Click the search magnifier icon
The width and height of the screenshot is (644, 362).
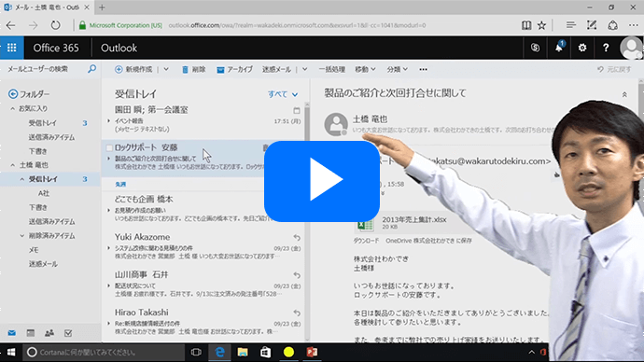[92, 69]
